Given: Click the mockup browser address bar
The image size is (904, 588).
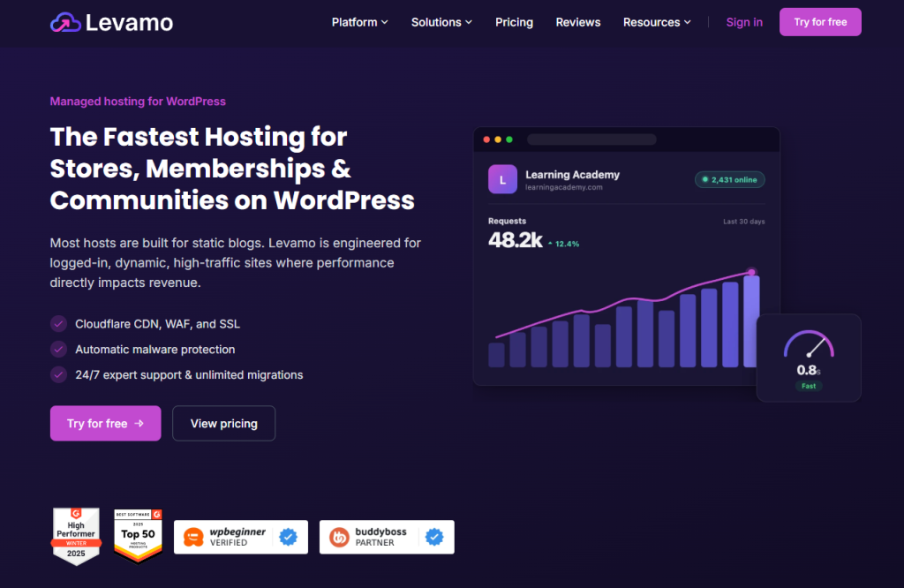Looking at the screenshot, I should click(591, 139).
